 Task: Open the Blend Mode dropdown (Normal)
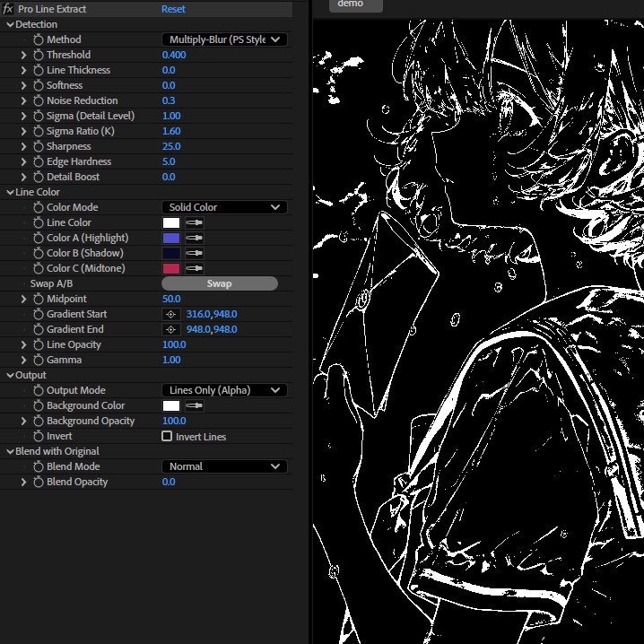pyautogui.click(x=224, y=466)
